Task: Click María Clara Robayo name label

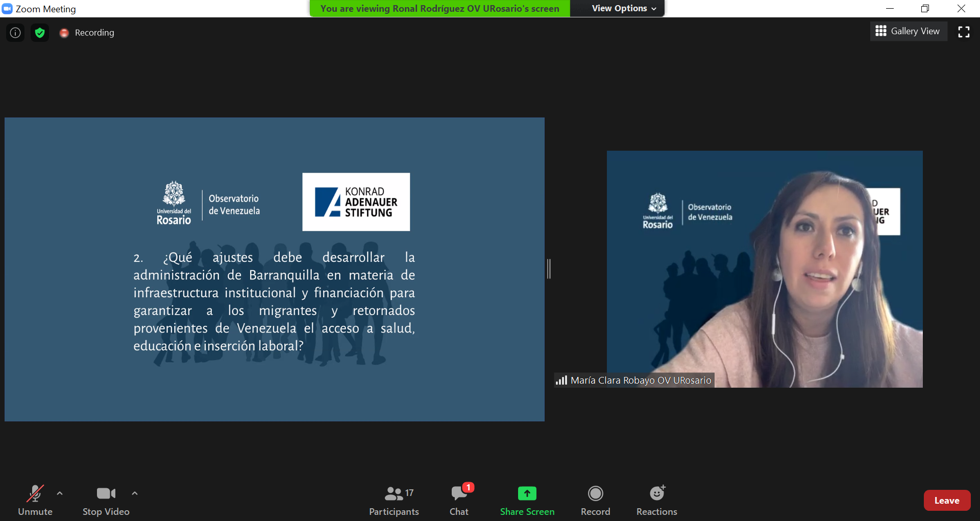Action: point(640,380)
